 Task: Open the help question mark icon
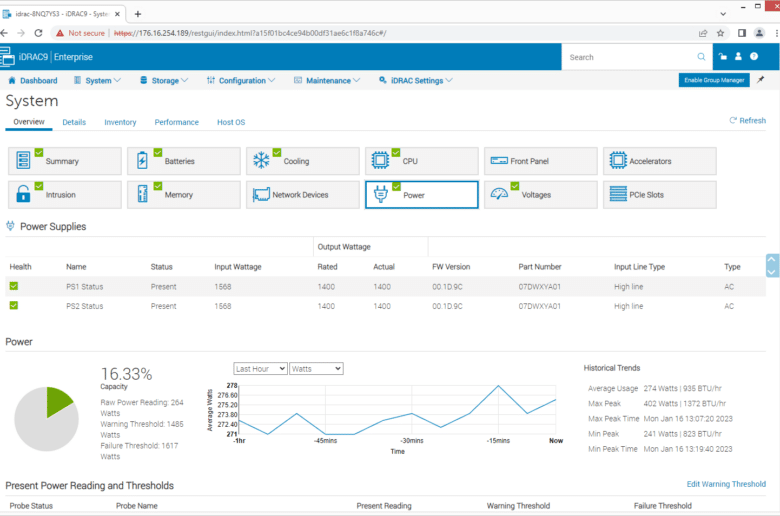click(754, 56)
